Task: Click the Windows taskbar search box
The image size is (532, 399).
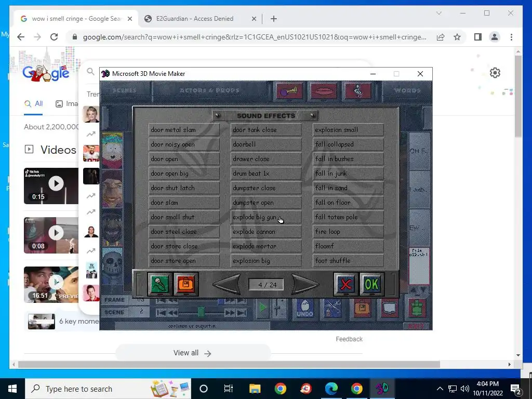Action: coord(108,389)
